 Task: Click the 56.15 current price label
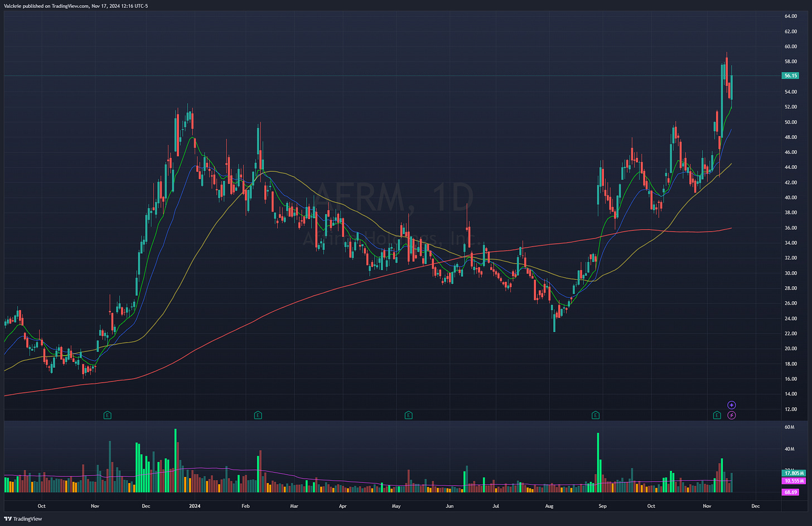point(790,75)
